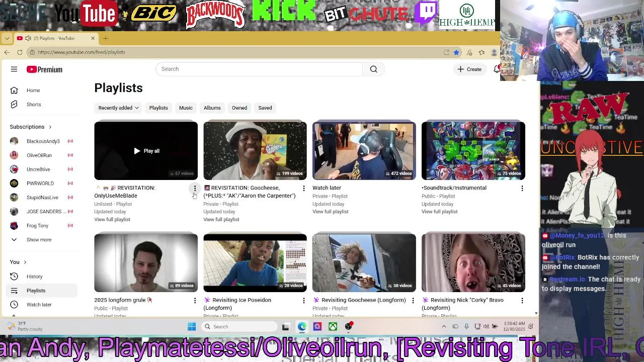
Task: Select Playlists in the sidebar
Action: [x=41, y=291]
